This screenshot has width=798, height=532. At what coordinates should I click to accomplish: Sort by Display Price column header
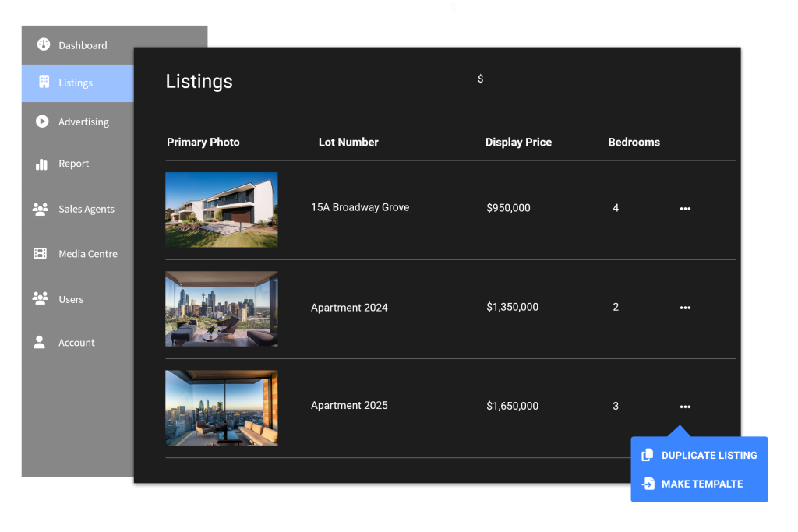[x=518, y=143]
